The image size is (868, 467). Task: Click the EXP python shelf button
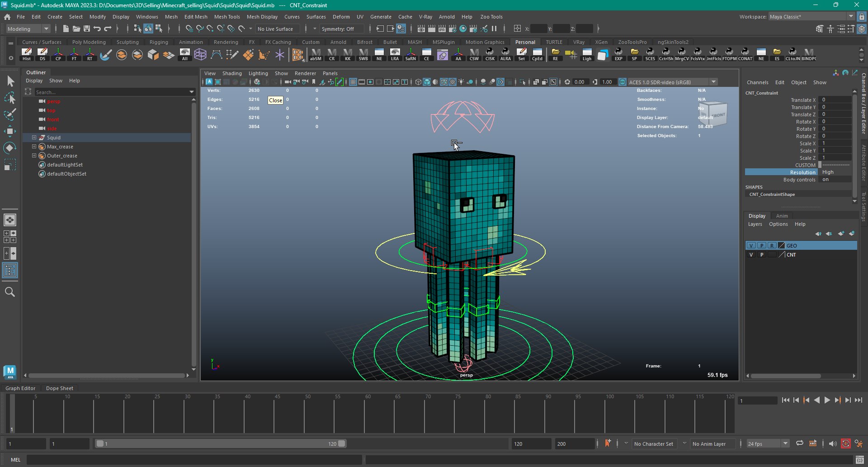618,54
